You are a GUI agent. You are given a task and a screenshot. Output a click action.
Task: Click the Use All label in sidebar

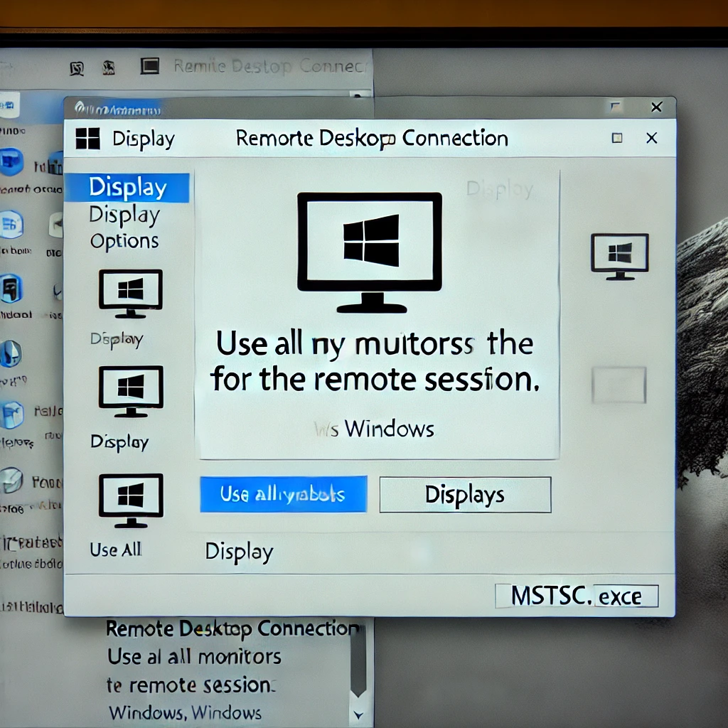tap(116, 550)
